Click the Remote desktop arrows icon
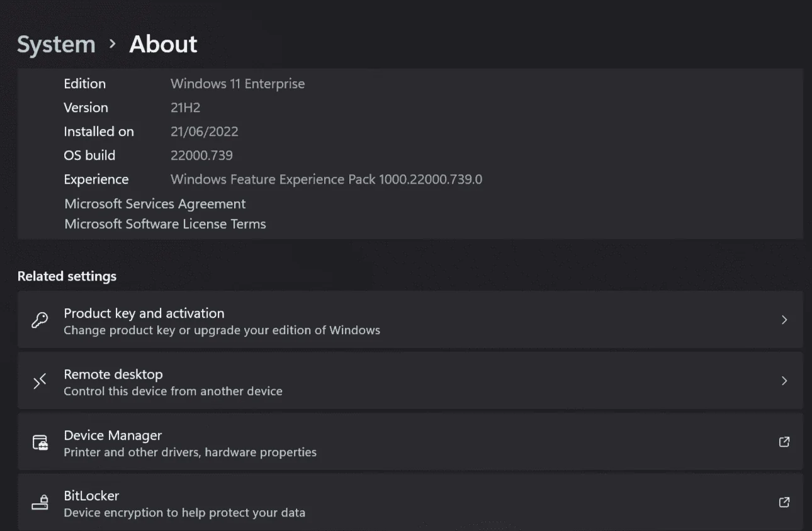This screenshot has width=812, height=531. 40,381
